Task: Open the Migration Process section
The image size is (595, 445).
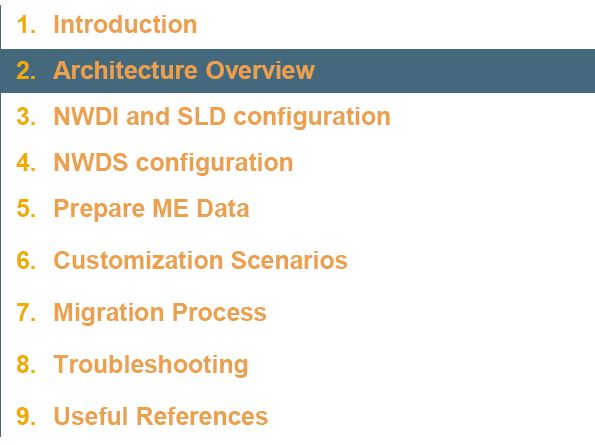Action: click(160, 313)
